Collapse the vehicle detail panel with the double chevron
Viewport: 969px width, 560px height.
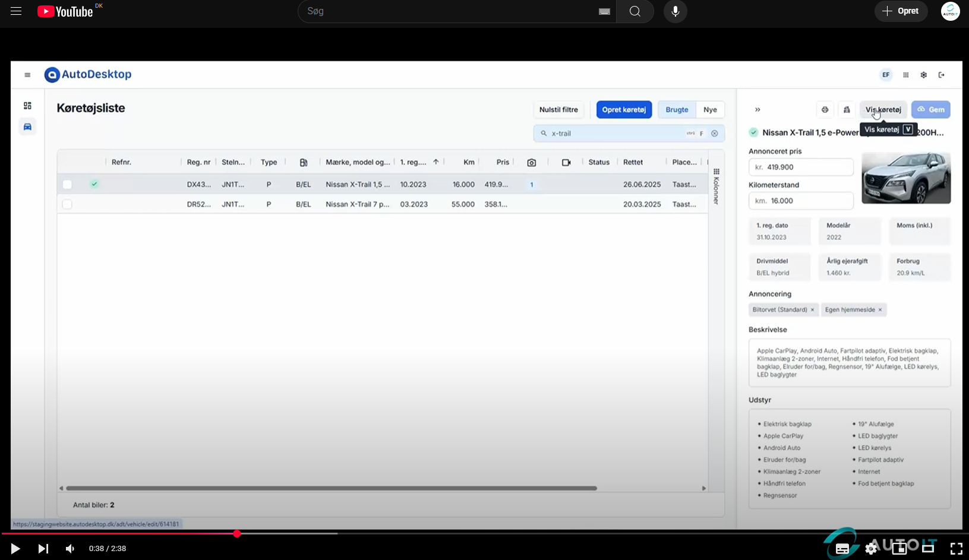[757, 110]
